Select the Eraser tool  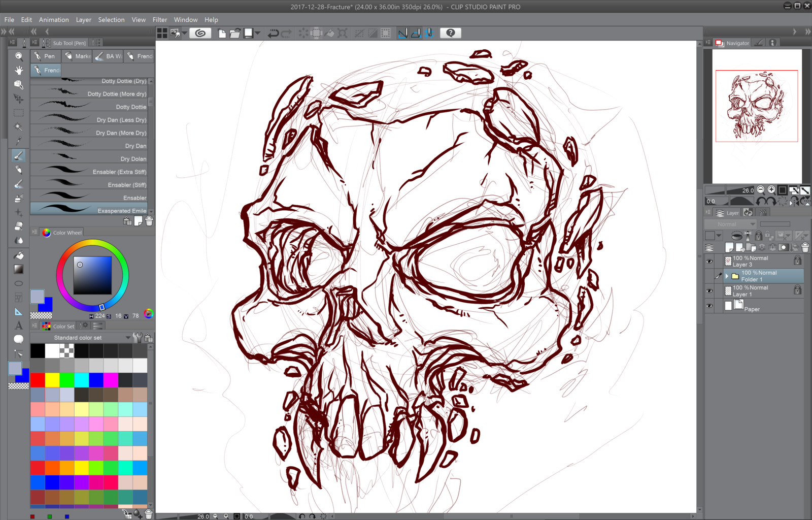tap(19, 226)
